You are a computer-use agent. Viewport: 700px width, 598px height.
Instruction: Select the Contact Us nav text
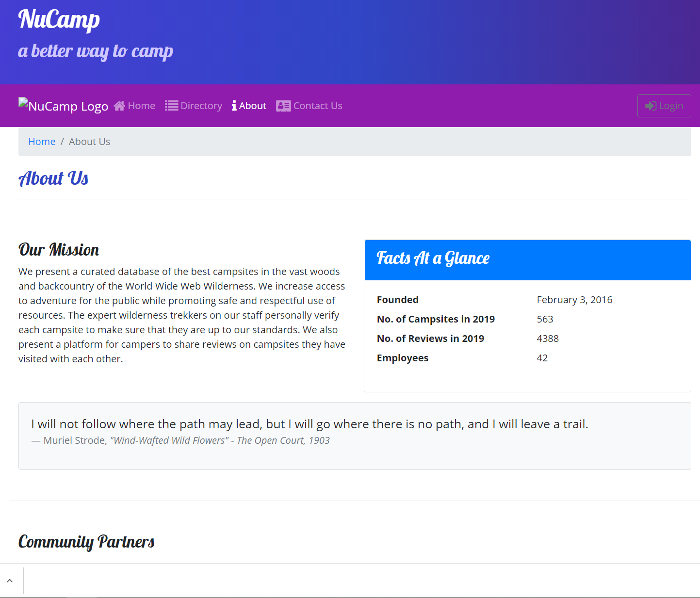pos(318,106)
